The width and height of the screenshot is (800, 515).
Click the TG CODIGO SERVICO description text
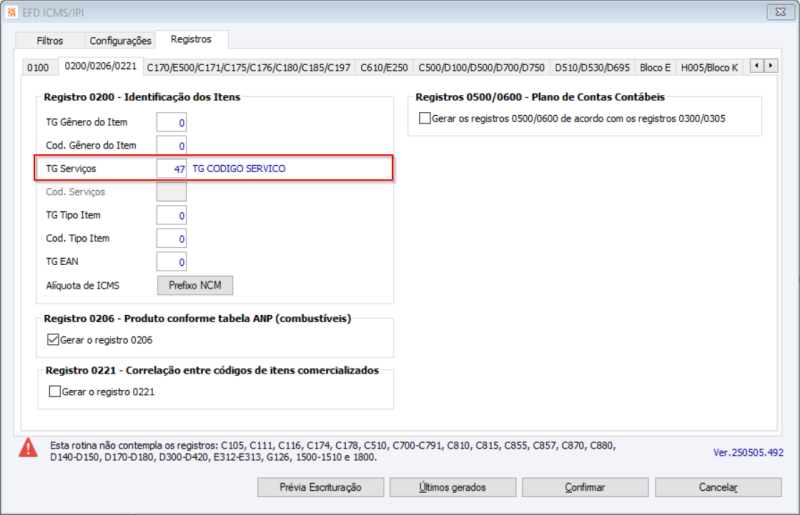click(239, 168)
